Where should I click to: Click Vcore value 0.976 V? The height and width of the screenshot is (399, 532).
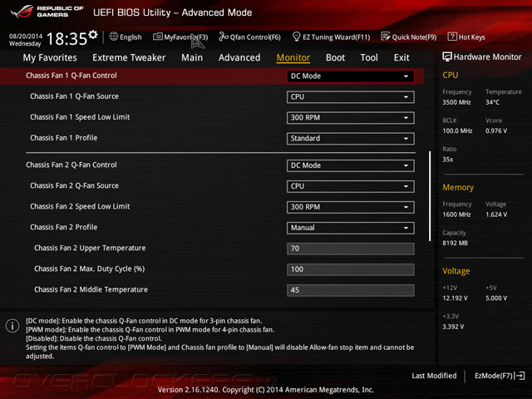point(496,131)
